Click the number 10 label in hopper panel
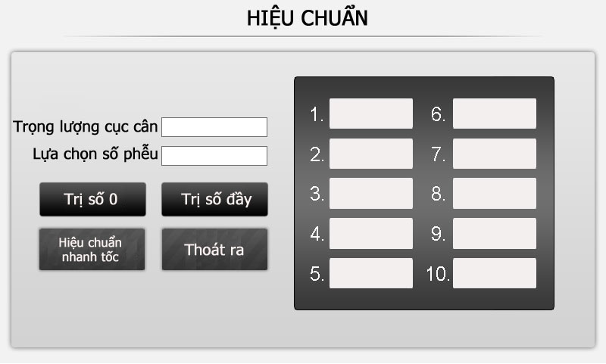 pos(438,274)
